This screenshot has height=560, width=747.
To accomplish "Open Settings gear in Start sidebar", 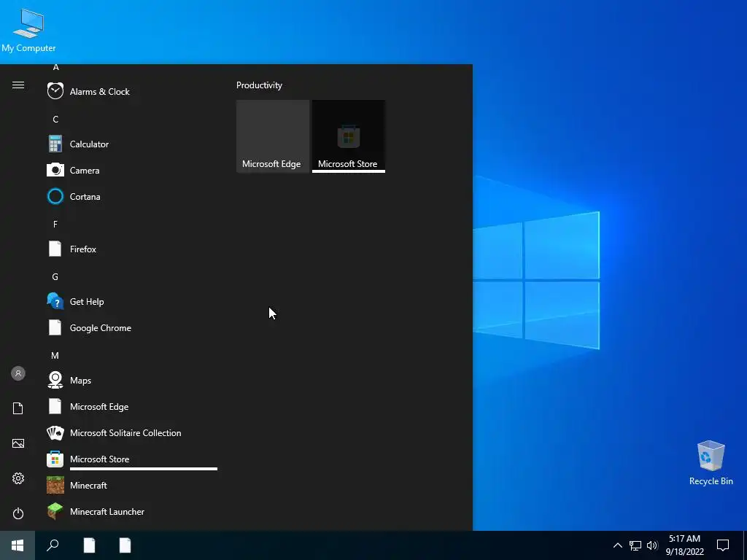I will click(18, 478).
